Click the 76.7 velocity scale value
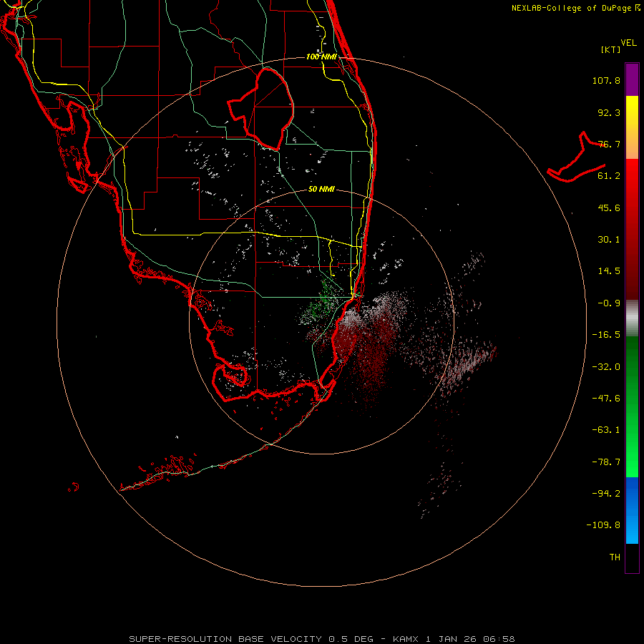644x644 pixels. [x=609, y=144]
